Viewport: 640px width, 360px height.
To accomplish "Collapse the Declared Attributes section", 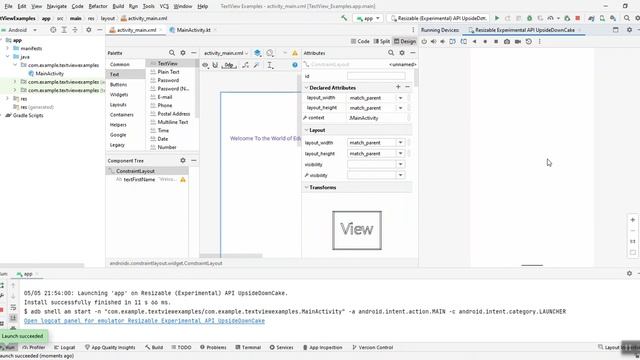I will (x=307, y=88).
